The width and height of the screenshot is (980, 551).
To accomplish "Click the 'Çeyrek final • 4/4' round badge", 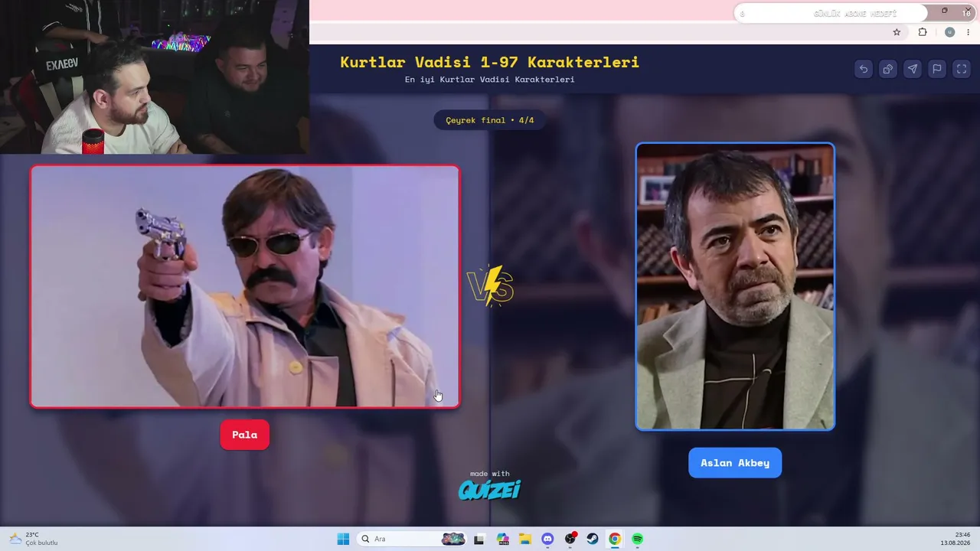I will (x=490, y=120).
